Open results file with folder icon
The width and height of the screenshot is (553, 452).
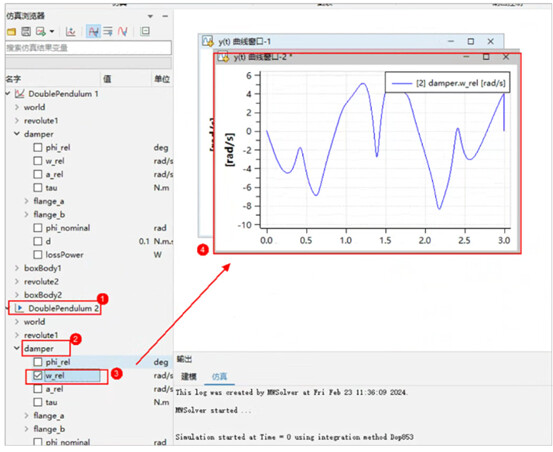11,32
